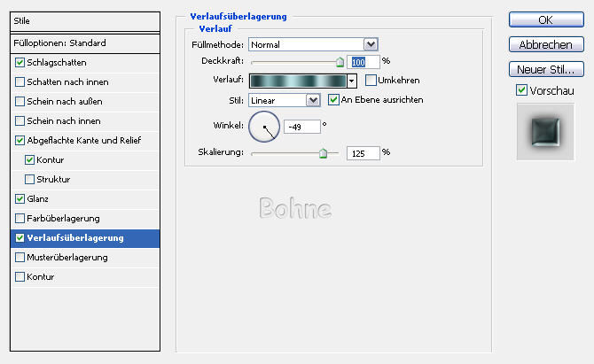Toggle An Ebene ausrichten checkbox

[334, 100]
